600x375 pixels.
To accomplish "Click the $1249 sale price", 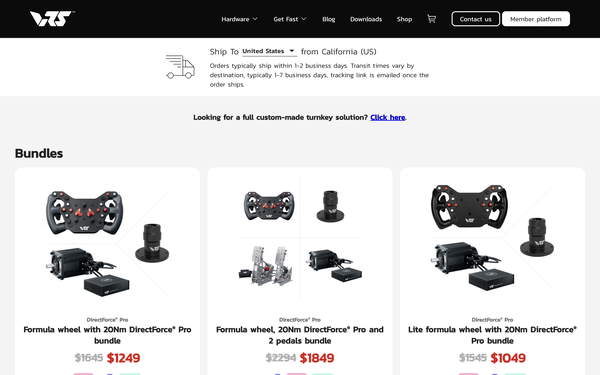I will [x=123, y=358].
